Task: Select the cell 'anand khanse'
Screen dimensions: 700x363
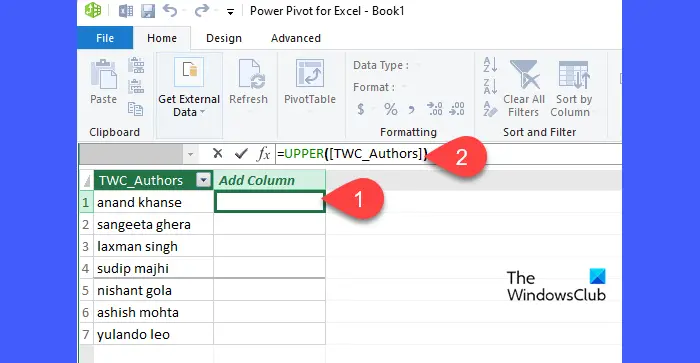Action: pyautogui.click(x=153, y=202)
